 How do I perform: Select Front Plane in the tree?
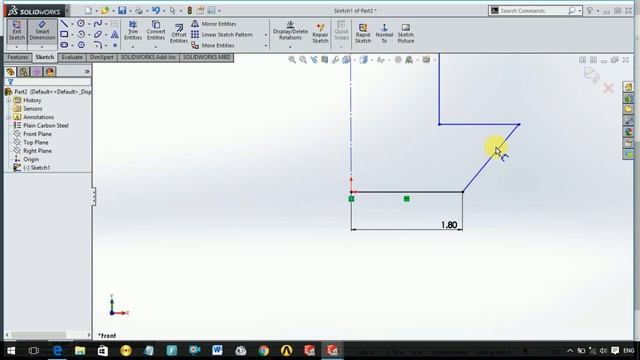(x=37, y=134)
